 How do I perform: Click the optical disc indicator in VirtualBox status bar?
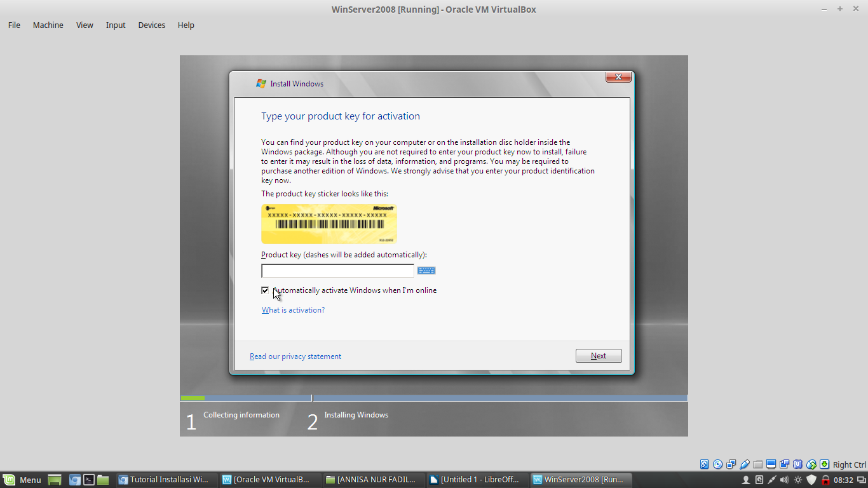tap(717, 464)
